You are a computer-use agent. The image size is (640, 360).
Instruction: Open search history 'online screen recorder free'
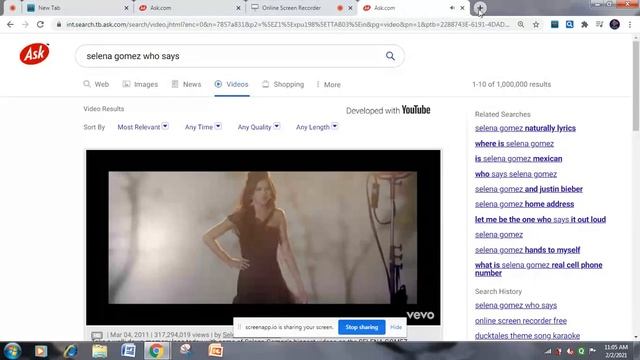click(521, 321)
